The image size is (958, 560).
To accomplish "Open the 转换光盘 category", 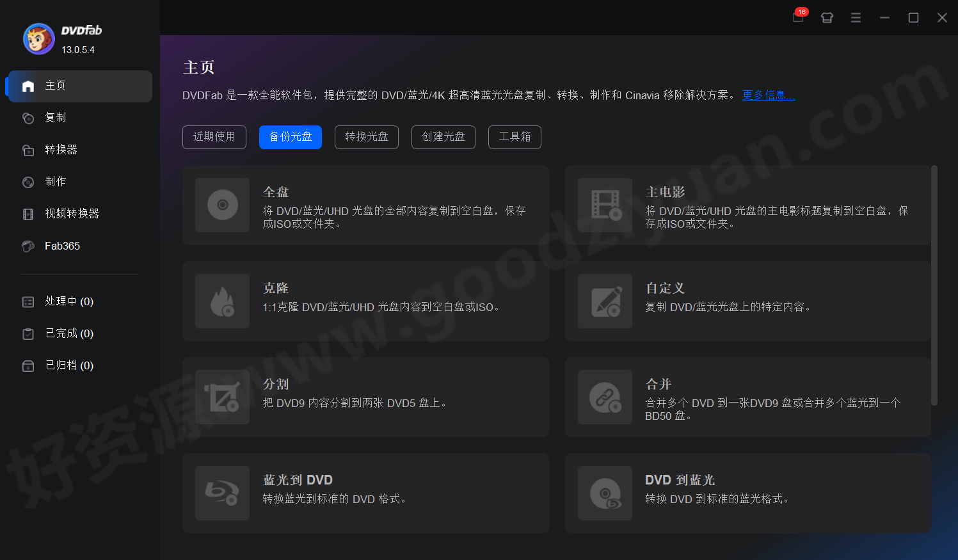I will click(x=366, y=137).
